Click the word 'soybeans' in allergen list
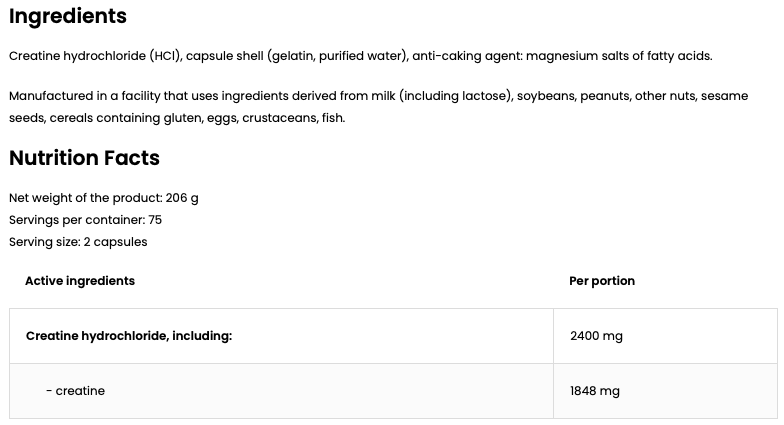The width and height of the screenshot is (784, 425). pos(545,96)
